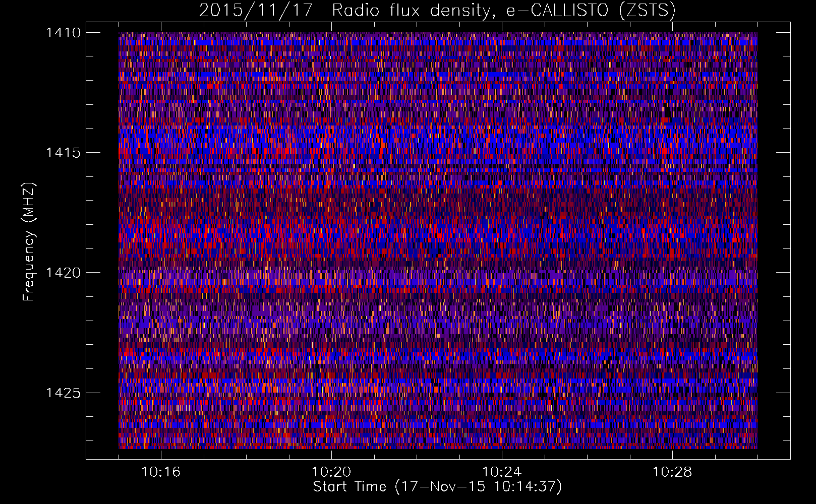The image size is (816, 504).
Task: Click the "Frequency (MHZ)" axis title
Action: point(29,242)
